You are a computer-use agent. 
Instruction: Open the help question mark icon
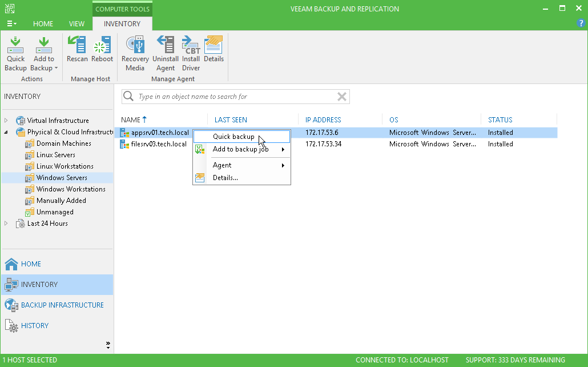pyautogui.click(x=581, y=23)
